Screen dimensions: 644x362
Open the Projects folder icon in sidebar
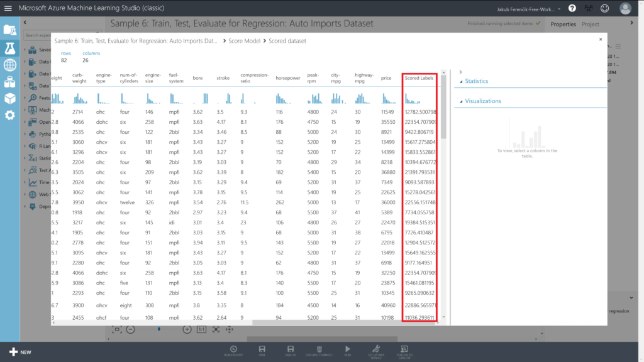[9, 30]
